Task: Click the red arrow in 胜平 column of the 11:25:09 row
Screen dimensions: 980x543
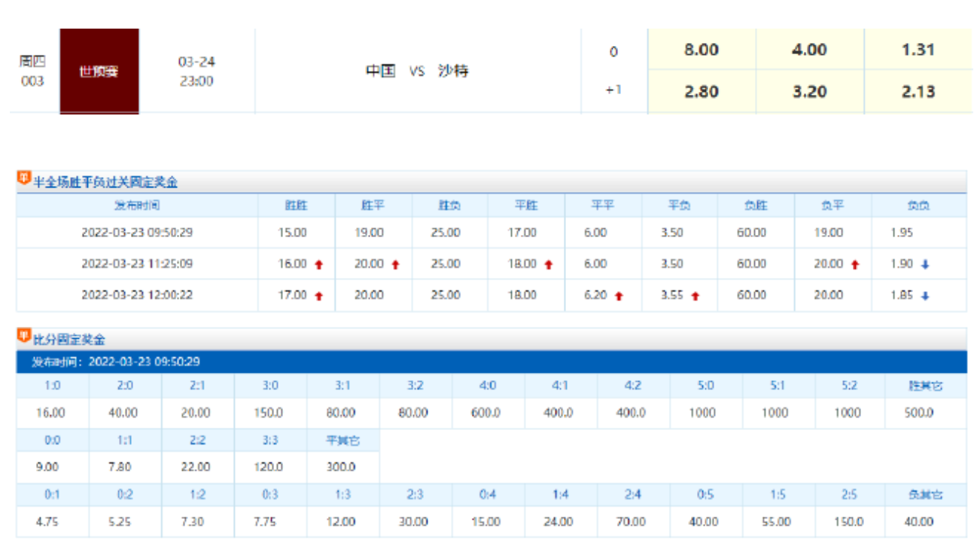Action: click(395, 264)
